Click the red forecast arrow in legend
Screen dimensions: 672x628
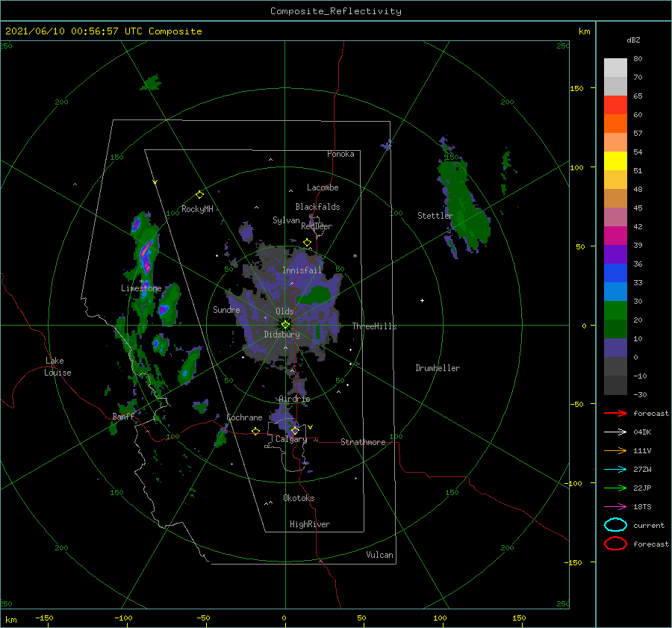click(x=615, y=413)
